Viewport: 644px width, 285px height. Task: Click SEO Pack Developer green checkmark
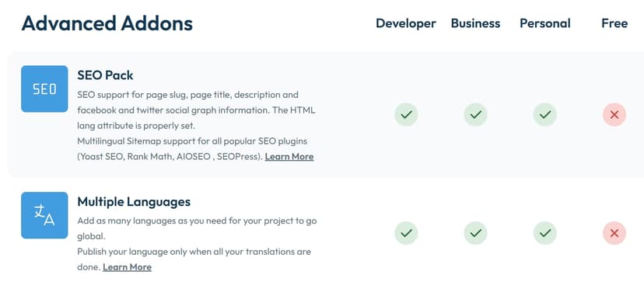pos(406,115)
